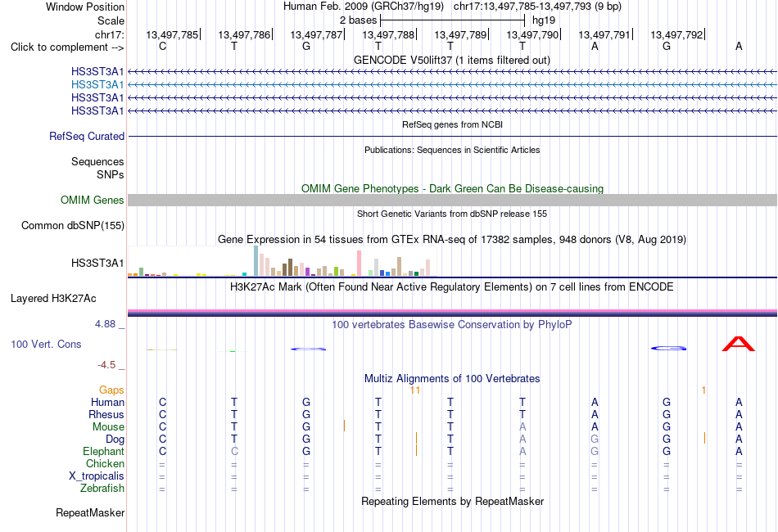Image resolution: width=778 pixels, height=532 pixels.
Task: Click chr17:13,497,785-13,497,793 (9 bp) range text
Action: tap(537, 7)
